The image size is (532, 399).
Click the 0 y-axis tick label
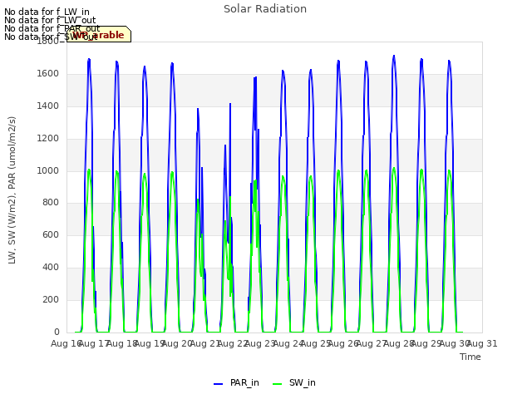(x=57, y=332)
